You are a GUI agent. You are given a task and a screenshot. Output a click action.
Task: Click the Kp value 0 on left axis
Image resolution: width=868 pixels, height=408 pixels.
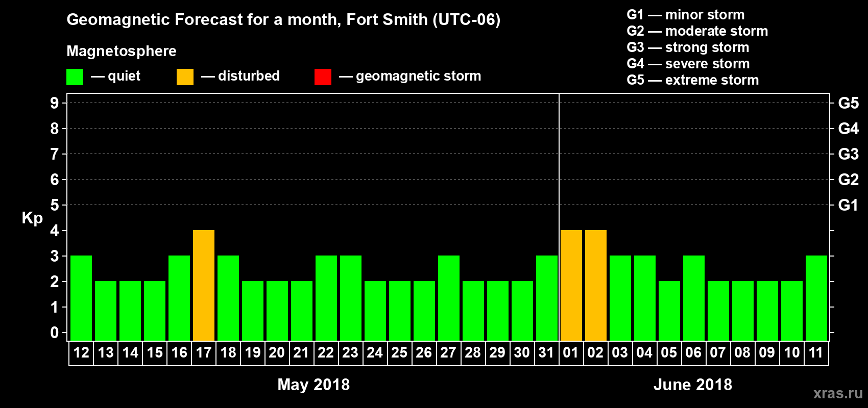pos(55,333)
